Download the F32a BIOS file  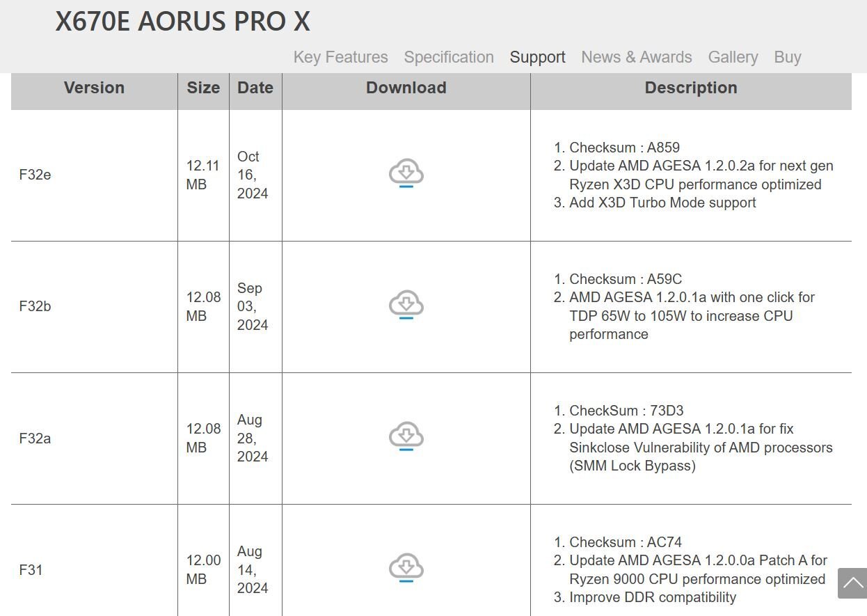coord(406,437)
